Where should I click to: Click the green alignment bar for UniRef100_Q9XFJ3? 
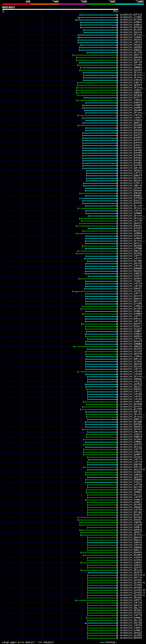pos(95,55)
